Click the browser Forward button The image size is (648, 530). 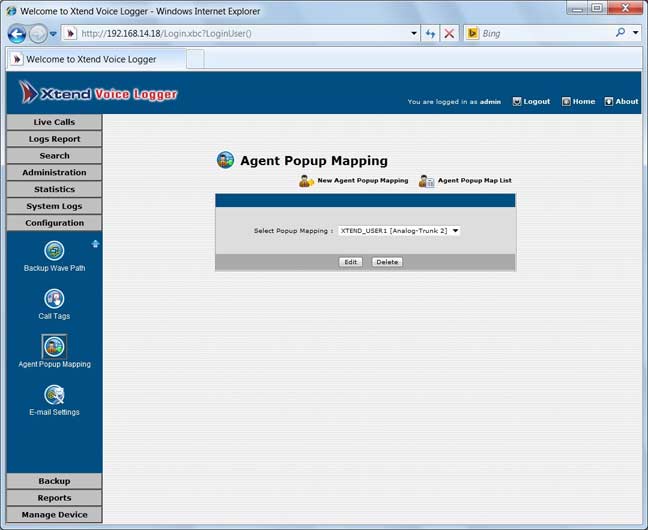[38, 34]
